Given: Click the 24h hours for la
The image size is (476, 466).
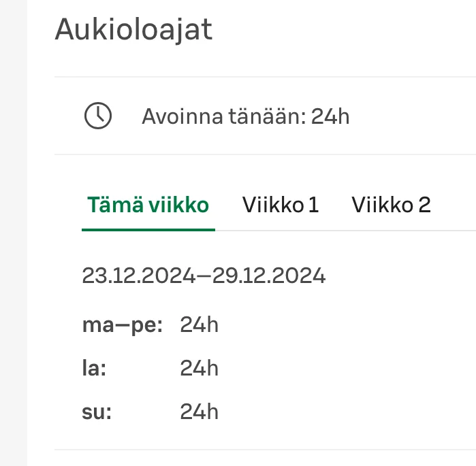Looking at the screenshot, I should click(199, 369).
